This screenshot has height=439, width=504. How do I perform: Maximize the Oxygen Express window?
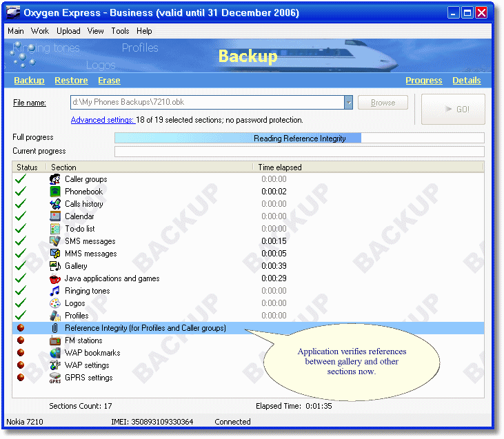click(x=467, y=13)
